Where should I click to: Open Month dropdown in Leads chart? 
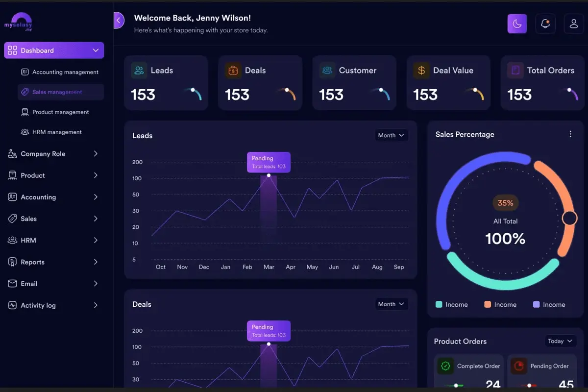click(392, 135)
